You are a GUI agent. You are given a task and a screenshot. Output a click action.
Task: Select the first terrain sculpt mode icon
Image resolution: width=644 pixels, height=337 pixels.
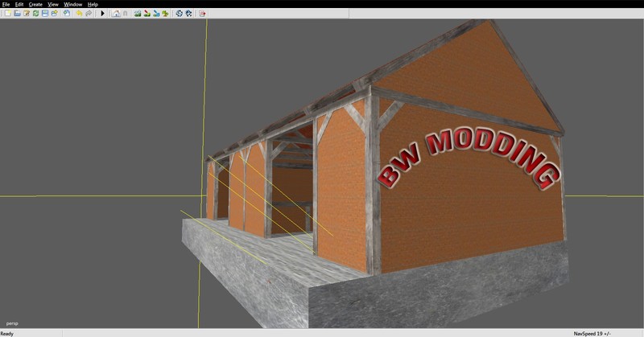(x=138, y=14)
